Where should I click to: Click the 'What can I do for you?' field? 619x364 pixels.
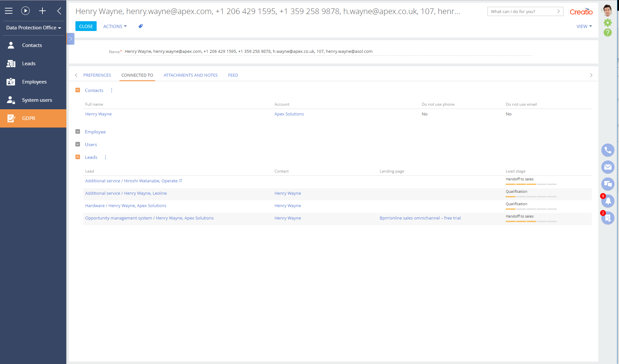[x=522, y=11]
